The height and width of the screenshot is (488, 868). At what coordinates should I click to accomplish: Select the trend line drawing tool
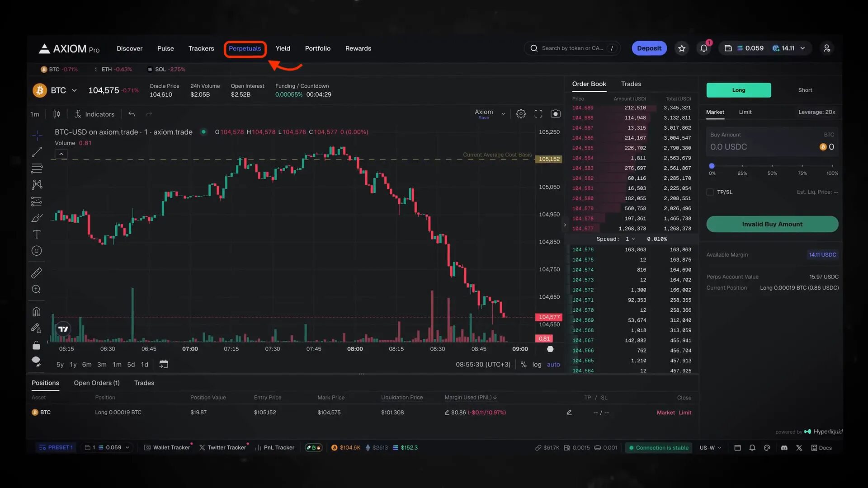click(x=36, y=152)
